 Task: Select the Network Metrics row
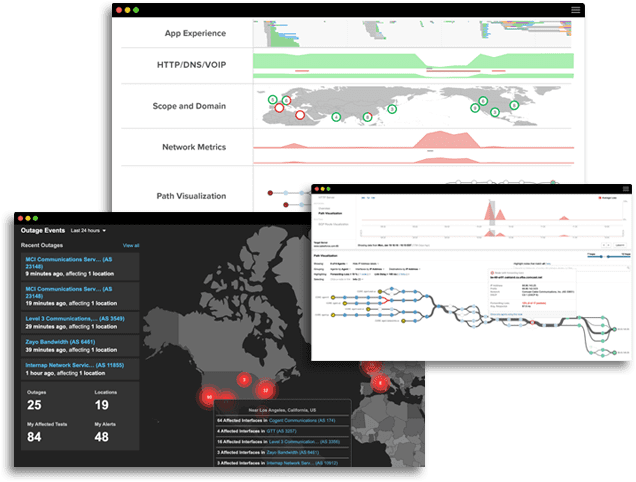coord(194,147)
